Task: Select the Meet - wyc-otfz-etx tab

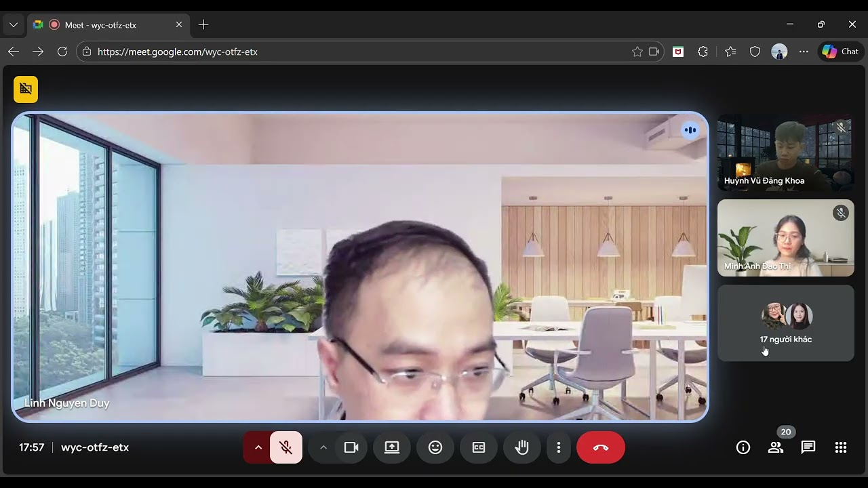Action: (108, 24)
